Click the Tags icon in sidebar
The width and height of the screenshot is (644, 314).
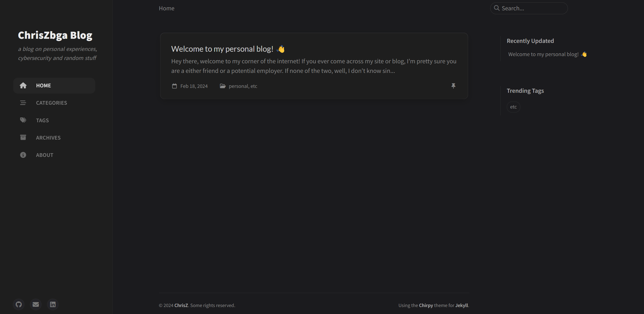point(23,120)
